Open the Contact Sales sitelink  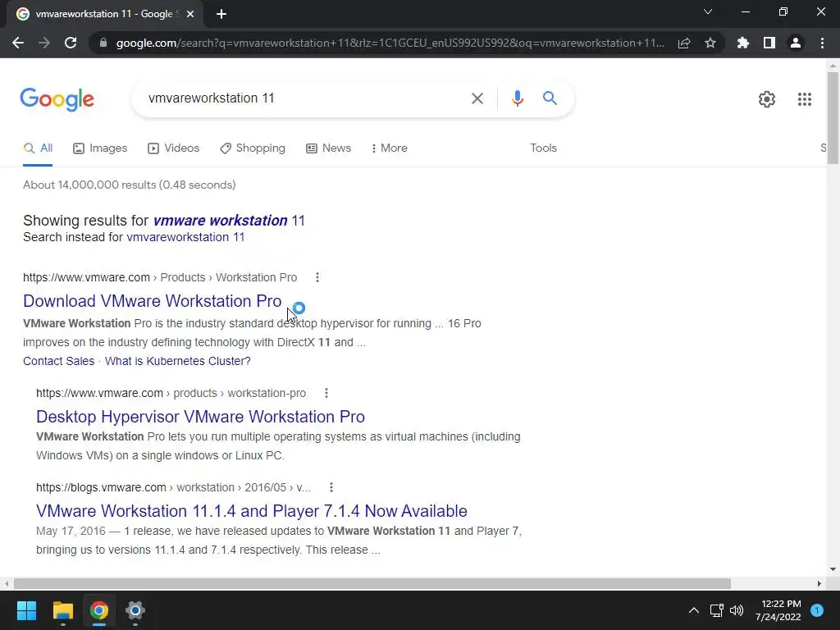58,362
